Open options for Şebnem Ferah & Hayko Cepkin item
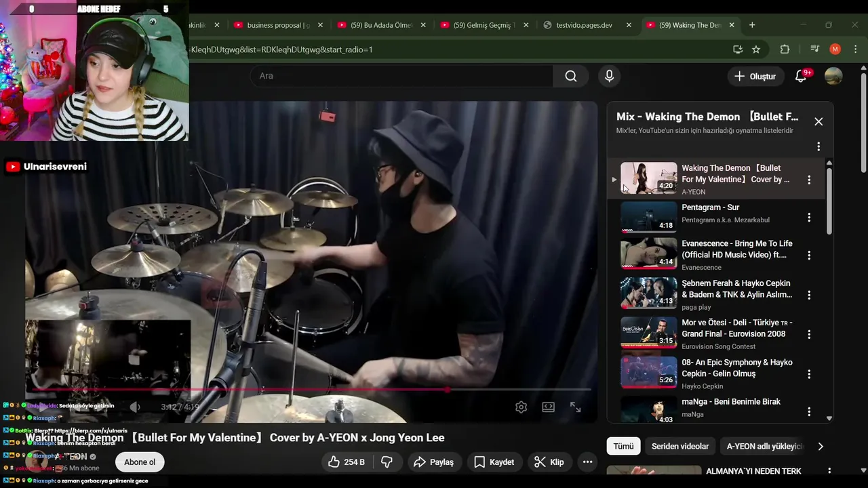Screen dimensions: 868x488 [809, 295]
